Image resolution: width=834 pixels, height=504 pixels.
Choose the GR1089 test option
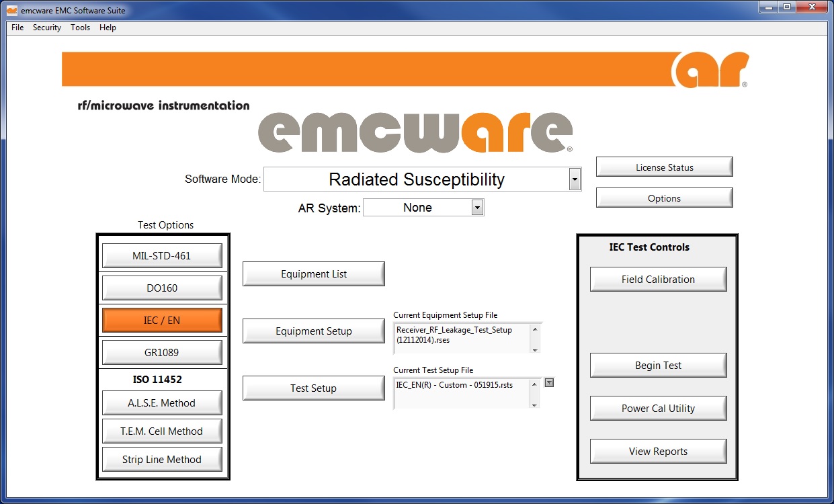click(162, 353)
